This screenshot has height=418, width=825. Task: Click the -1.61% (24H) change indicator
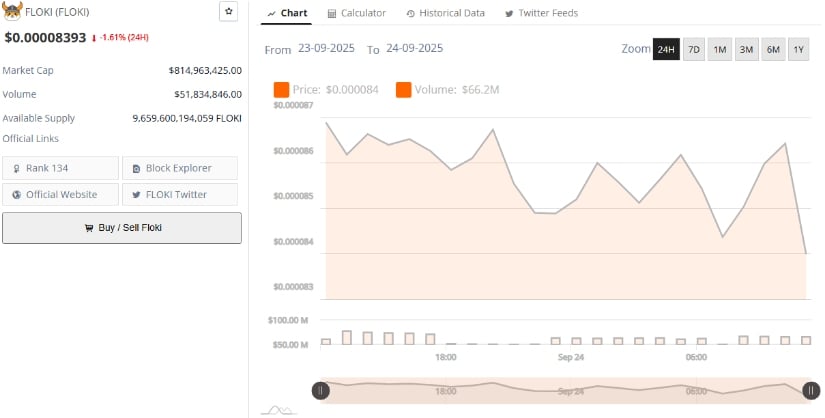click(120, 38)
